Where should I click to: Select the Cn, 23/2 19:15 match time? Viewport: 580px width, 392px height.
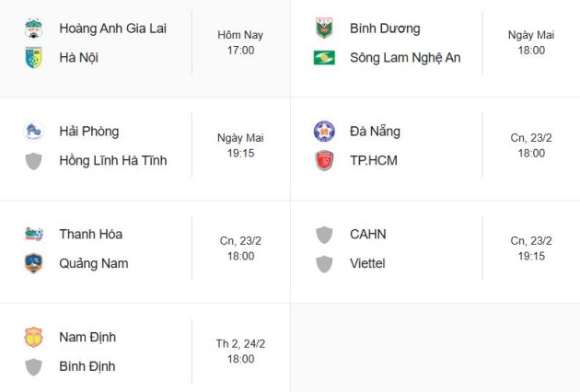[531, 248]
